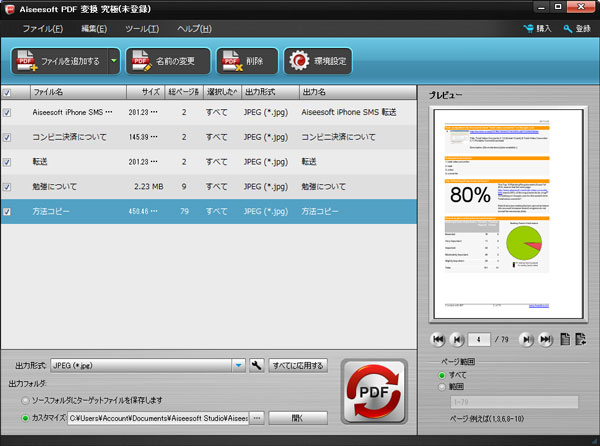600x446 pixels.
Task: Click the single page document icon
Action: pos(565,339)
